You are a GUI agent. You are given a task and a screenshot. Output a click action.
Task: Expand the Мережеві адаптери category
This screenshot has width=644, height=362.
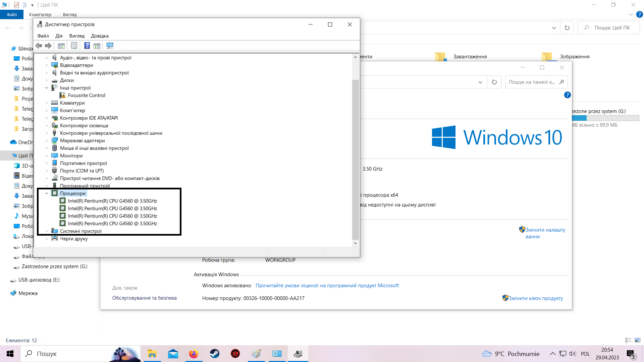pos(47,141)
